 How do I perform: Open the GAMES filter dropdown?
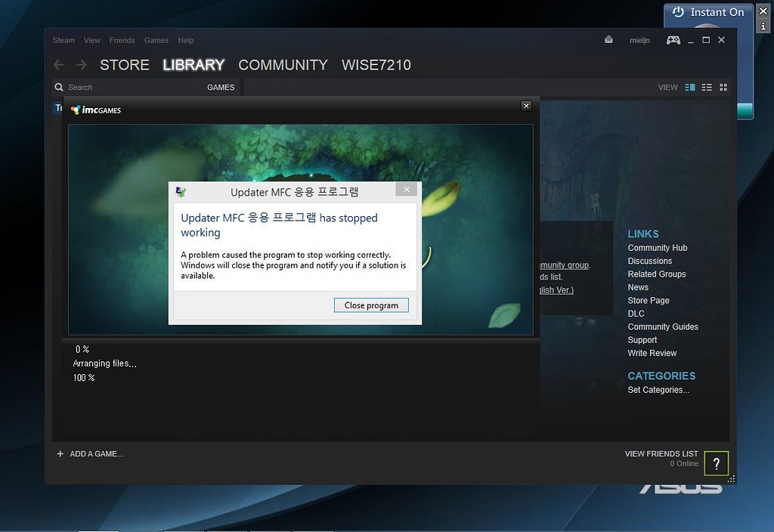tap(221, 88)
